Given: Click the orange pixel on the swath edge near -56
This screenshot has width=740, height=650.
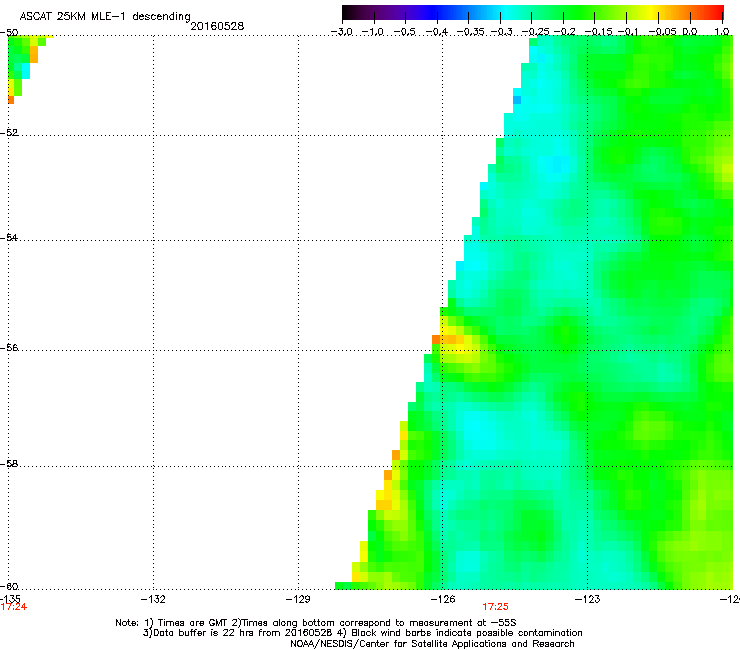Looking at the screenshot, I should [436, 339].
